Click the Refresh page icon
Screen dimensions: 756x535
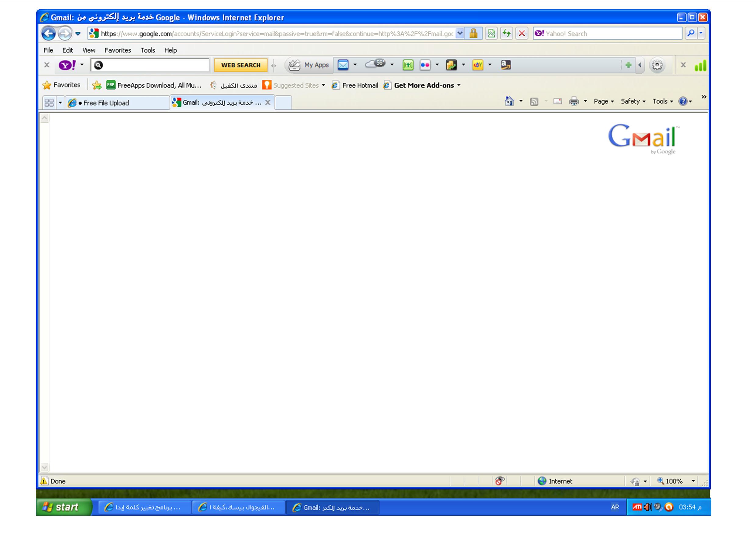(506, 33)
